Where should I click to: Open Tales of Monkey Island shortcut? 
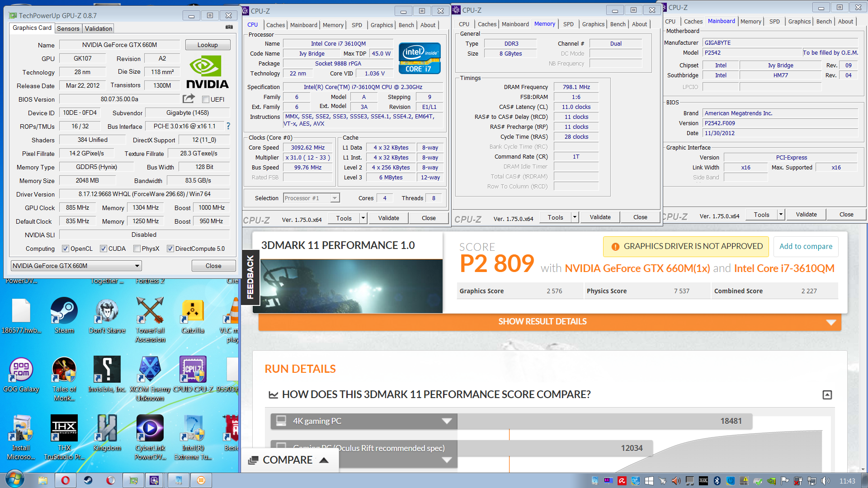64,378
